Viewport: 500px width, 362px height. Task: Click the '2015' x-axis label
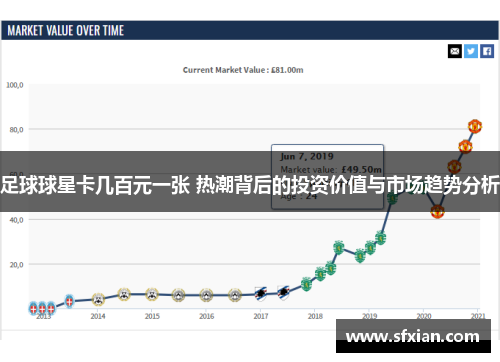(x=152, y=316)
